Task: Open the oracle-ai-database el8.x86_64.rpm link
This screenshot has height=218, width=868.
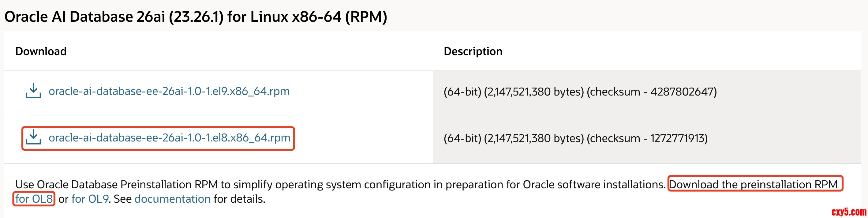Action: pos(169,138)
